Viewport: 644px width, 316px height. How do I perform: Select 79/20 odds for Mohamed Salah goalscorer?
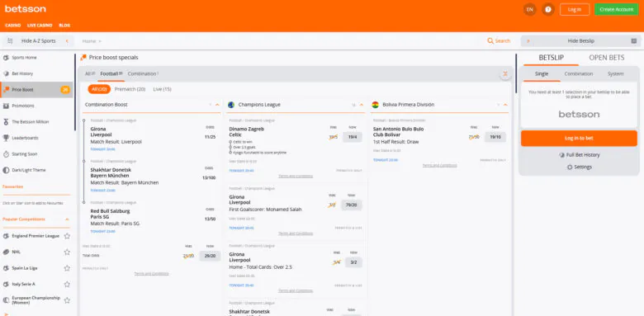coord(351,205)
